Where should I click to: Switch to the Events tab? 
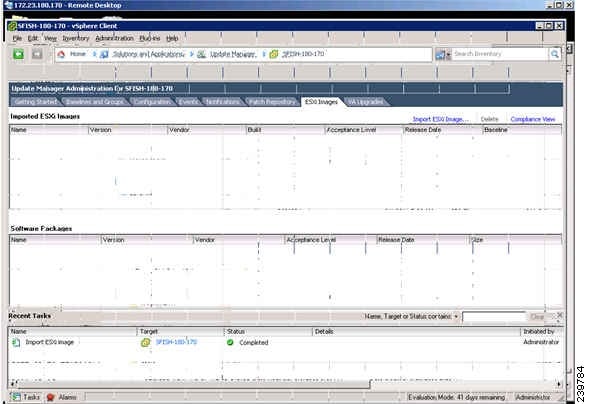pos(189,102)
